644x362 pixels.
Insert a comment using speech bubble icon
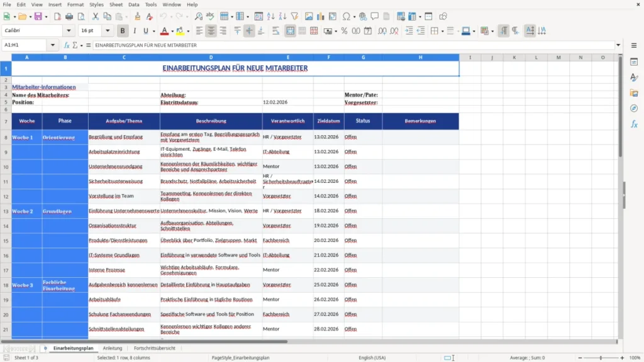point(375,16)
